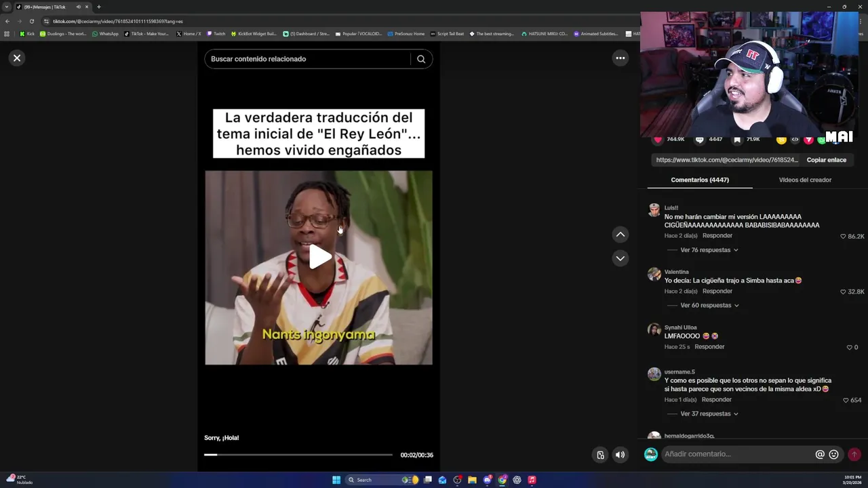Viewport: 868px width, 488px height.
Task: Open the Script Tail Beat bookmark
Action: click(x=447, y=34)
